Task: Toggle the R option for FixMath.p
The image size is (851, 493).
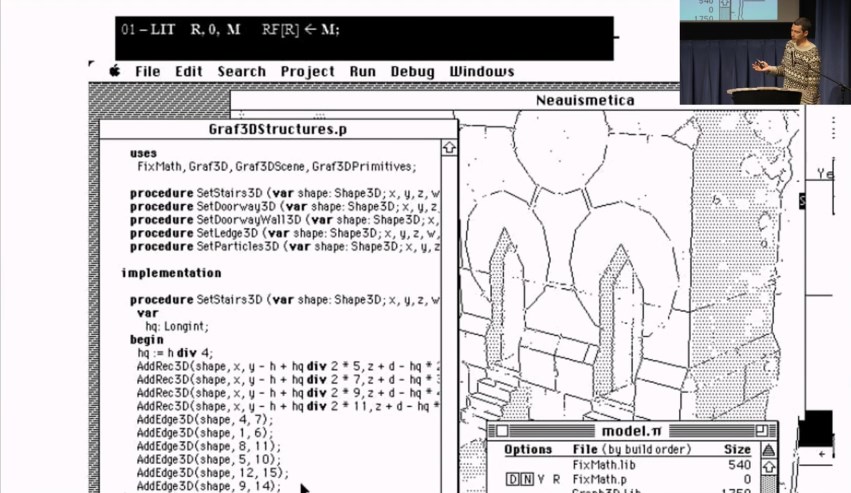Action: [555, 480]
